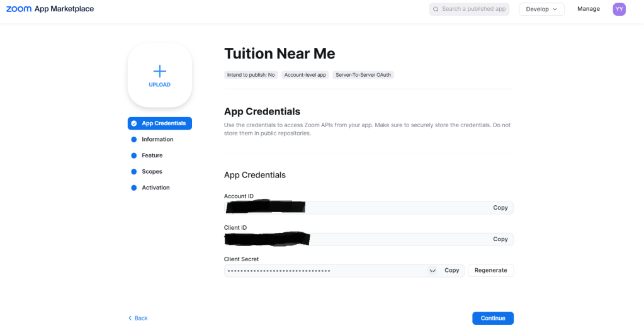Open the Manage menu
Viewport: 644px width, 333px height.
point(589,9)
